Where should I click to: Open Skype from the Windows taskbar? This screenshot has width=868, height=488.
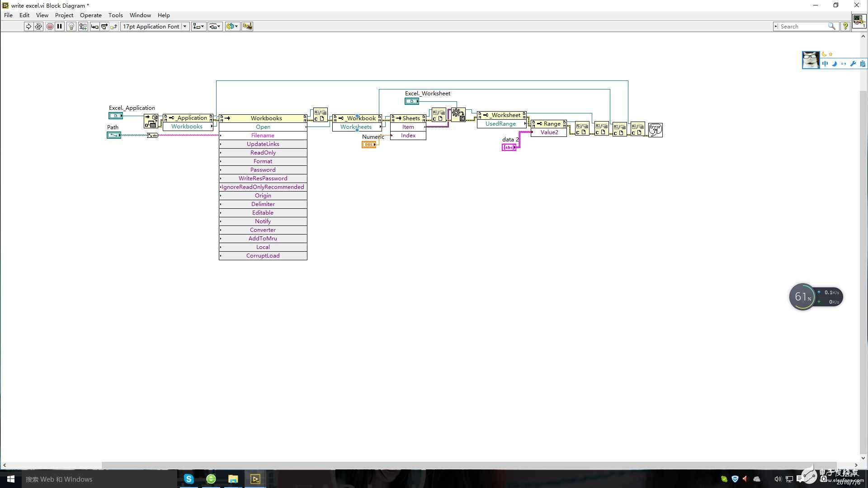(x=189, y=479)
